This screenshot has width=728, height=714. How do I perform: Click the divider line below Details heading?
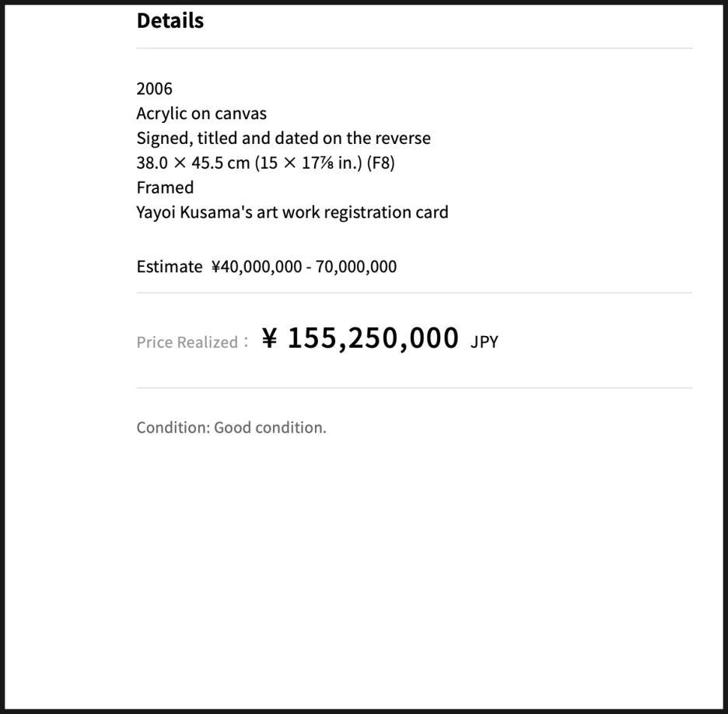414,47
